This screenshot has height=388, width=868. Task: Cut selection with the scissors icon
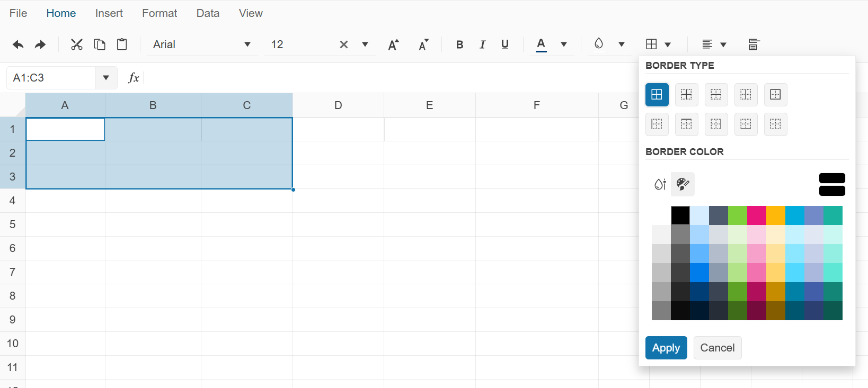[x=77, y=44]
